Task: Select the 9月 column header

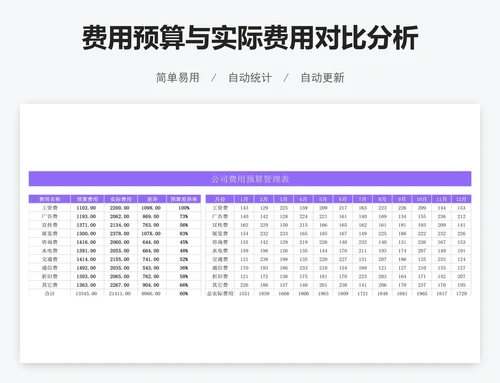Action: click(x=402, y=199)
